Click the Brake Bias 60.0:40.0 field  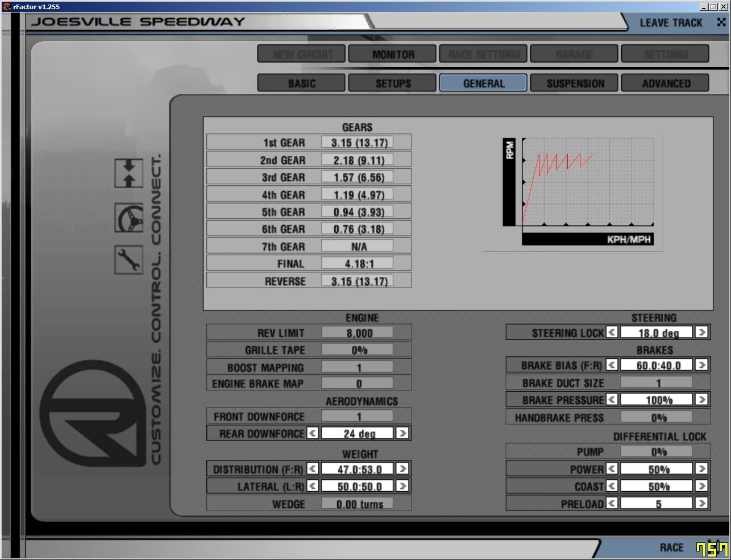pos(657,365)
